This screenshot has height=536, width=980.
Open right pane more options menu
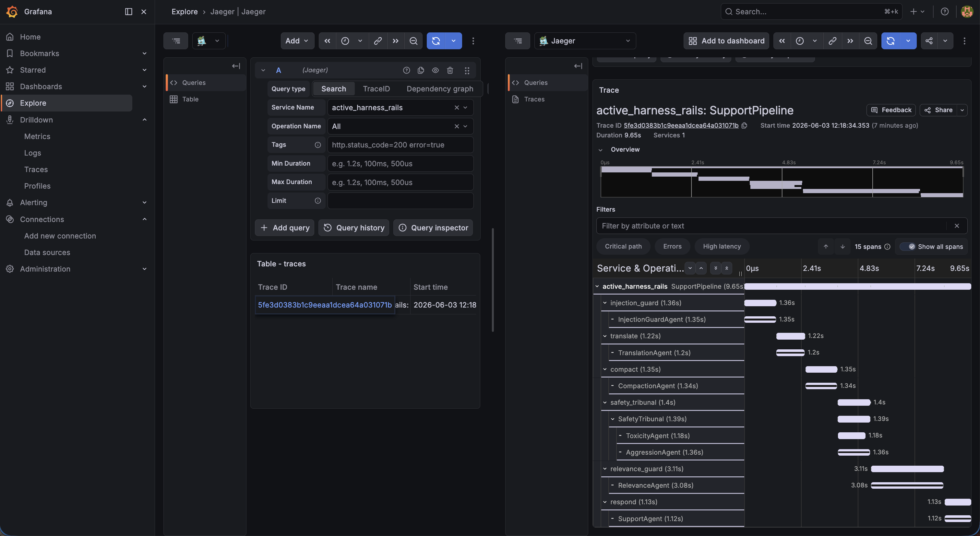[x=964, y=41]
